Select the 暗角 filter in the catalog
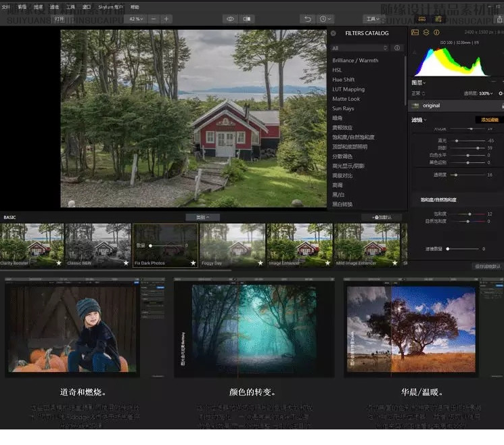The width and height of the screenshot is (504, 445). click(337, 118)
